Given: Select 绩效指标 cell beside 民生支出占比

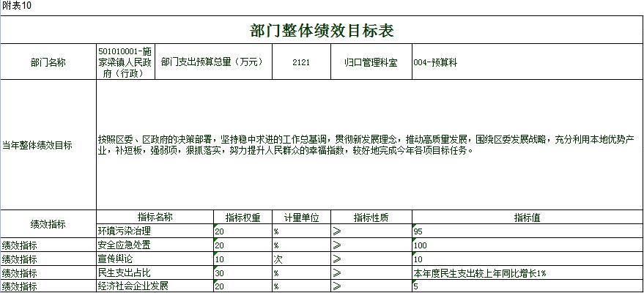Looking at the screenshot, I should coord(48,272).
